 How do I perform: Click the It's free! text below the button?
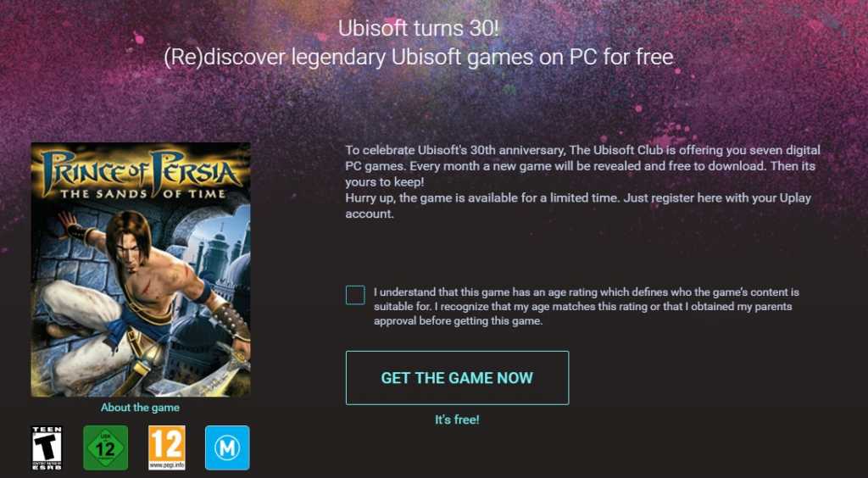(x=457, y=420)
